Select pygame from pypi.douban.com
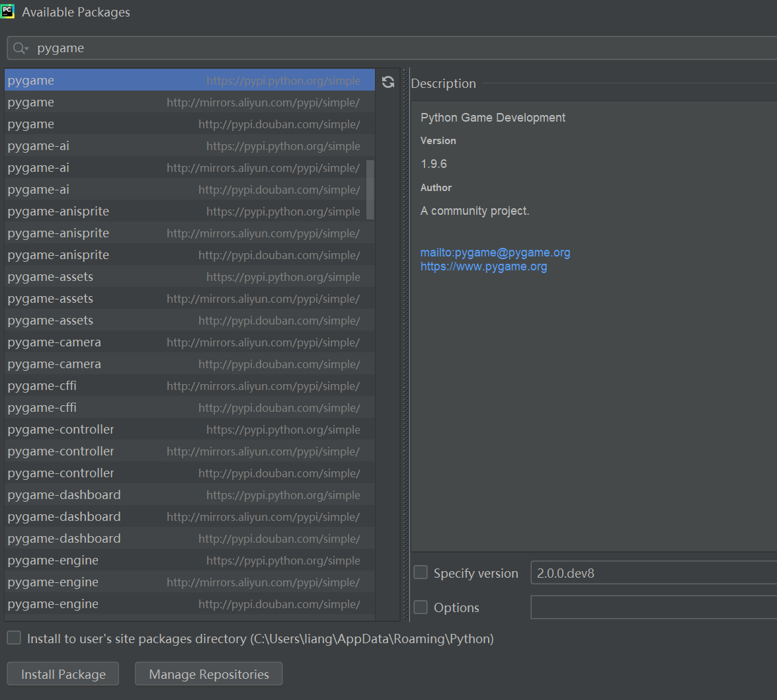 [x=190, y=124]
